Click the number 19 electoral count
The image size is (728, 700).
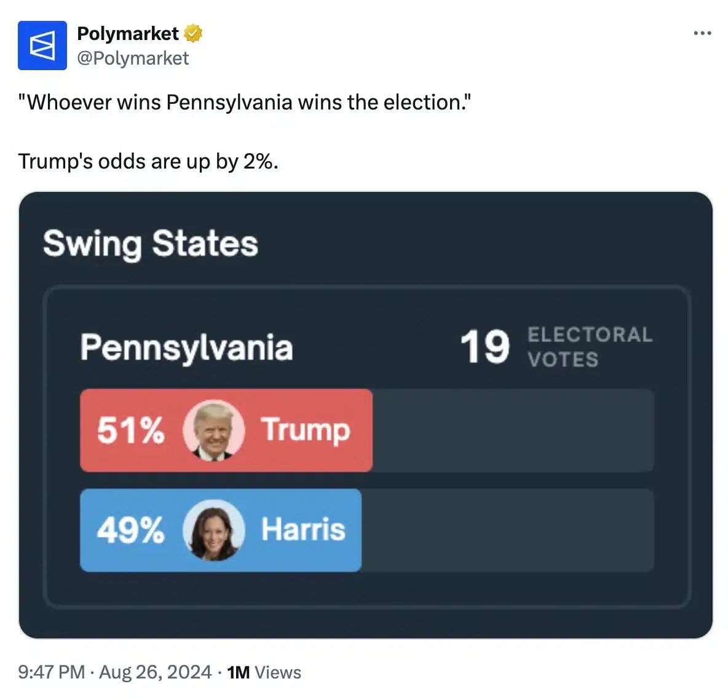click(x=485, y=348)
